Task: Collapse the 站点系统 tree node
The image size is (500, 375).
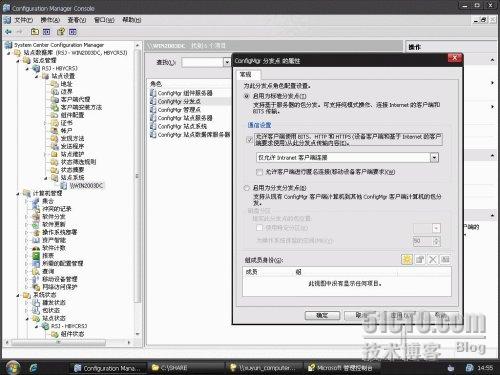Action: pos(46,178)
